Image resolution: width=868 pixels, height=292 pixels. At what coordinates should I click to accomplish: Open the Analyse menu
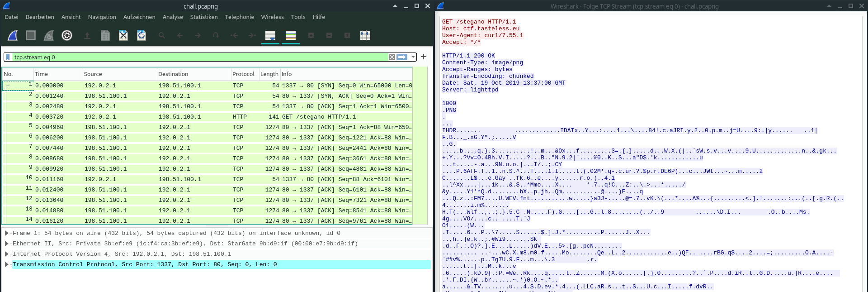point(173,17)
